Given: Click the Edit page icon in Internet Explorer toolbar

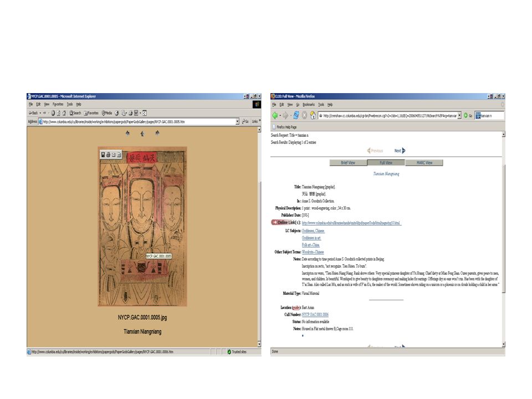Looking at the screenshot, I should [x=136, y=113].
